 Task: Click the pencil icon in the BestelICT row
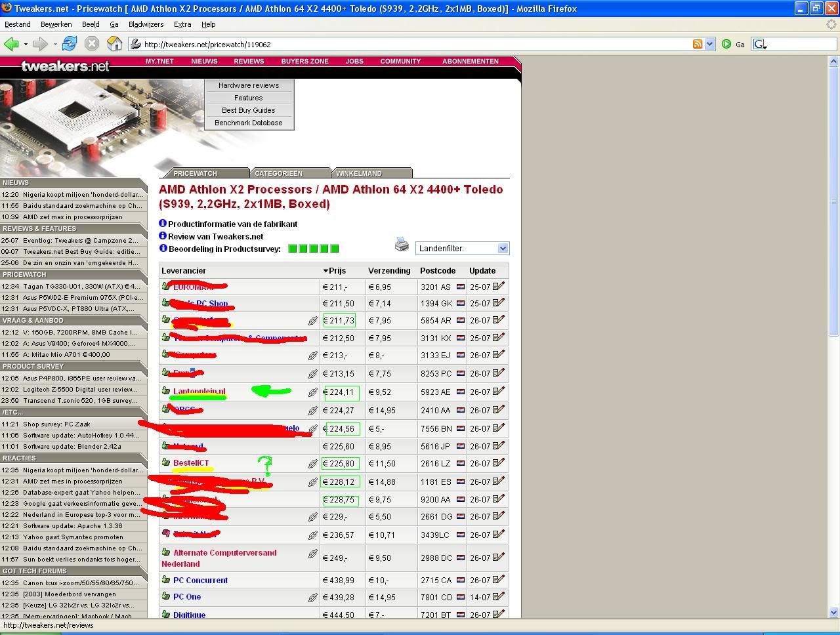click(499, 462)
